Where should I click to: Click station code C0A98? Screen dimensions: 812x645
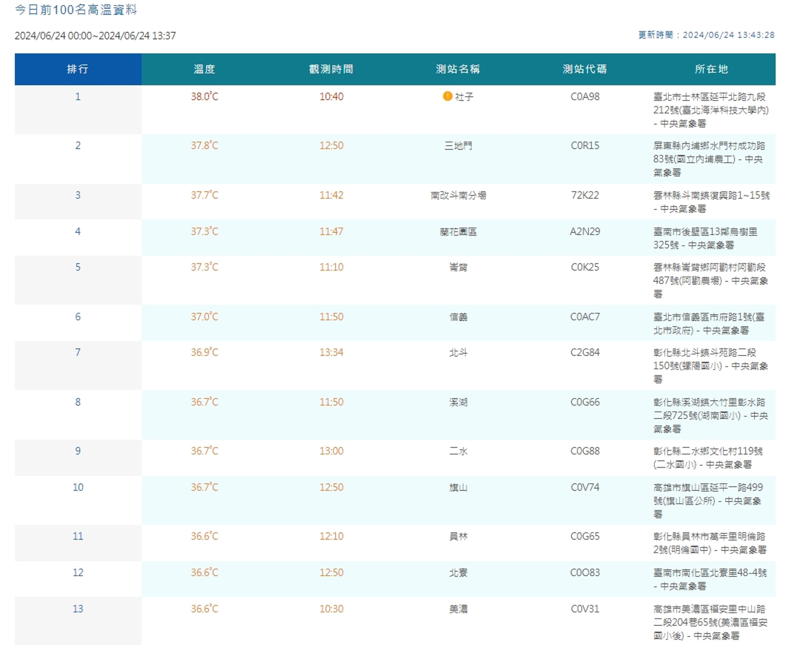pyautogui.click(x=585, y=96)
